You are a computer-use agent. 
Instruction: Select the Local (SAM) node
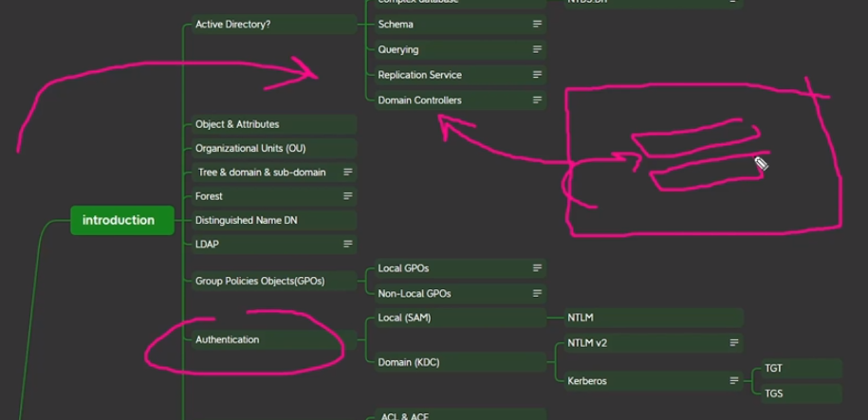[460, 318]
